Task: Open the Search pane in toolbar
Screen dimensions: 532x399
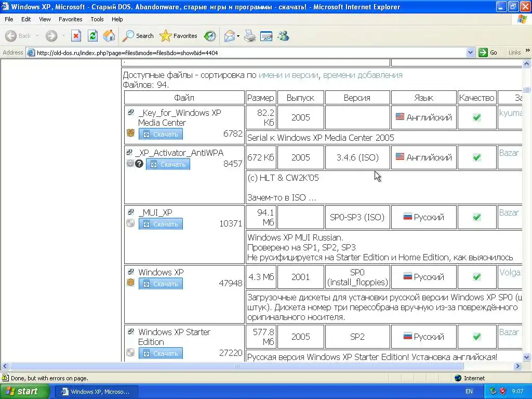Action: tap(138, 36)
